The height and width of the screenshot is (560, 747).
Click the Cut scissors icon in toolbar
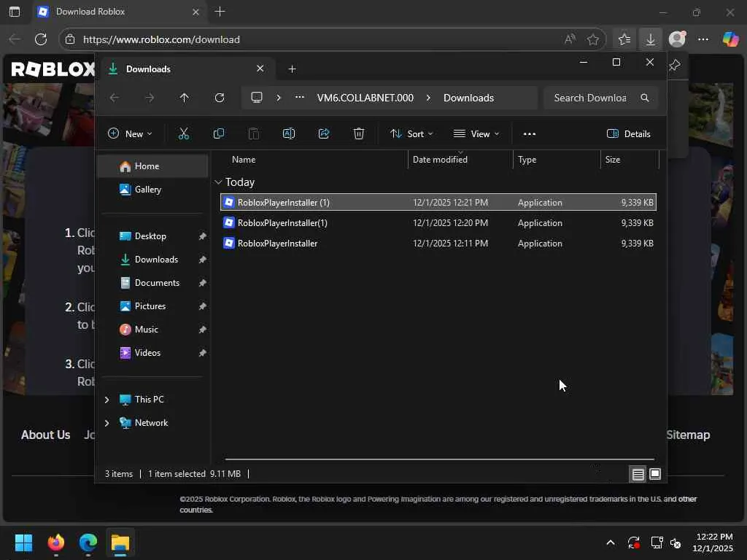(x=183, y=133)
